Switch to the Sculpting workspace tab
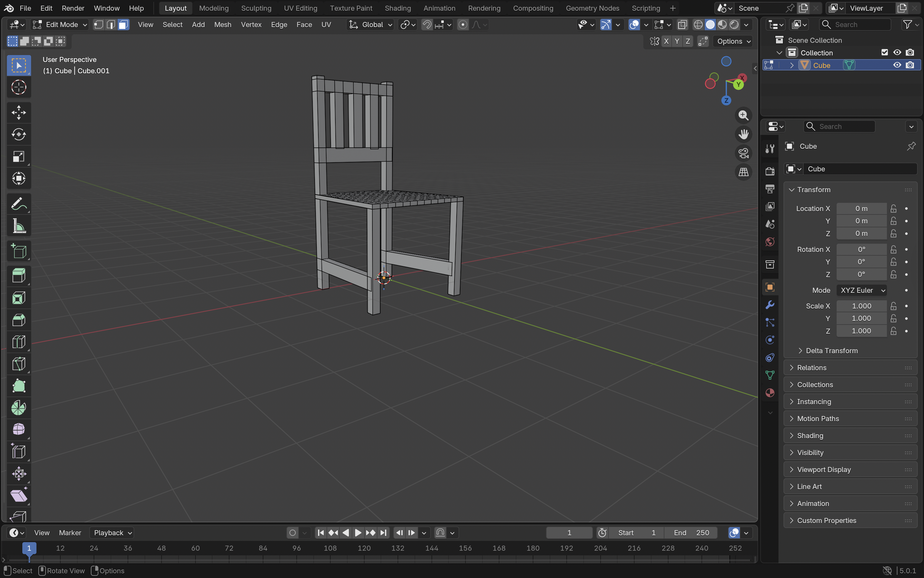 click(256, 8)
